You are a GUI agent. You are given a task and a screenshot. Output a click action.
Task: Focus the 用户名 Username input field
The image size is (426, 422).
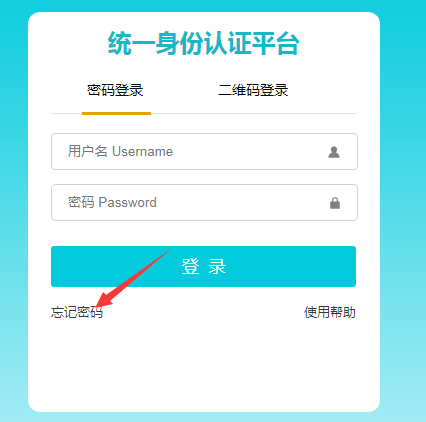pyautogui.click(x=204, y=152)
